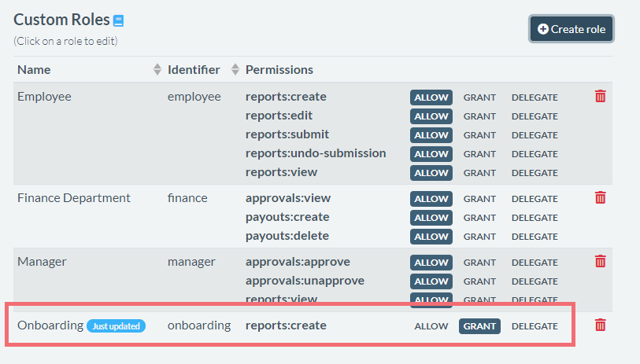Delete the Finance Department role trash icon
This screenshot has height=364, width=640.
[x=600, y=197]
